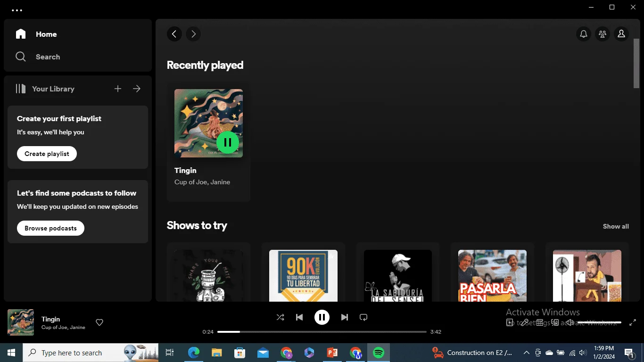Click Show all for Shows to try
The image size is (644, 362).
tap(616, 226)
